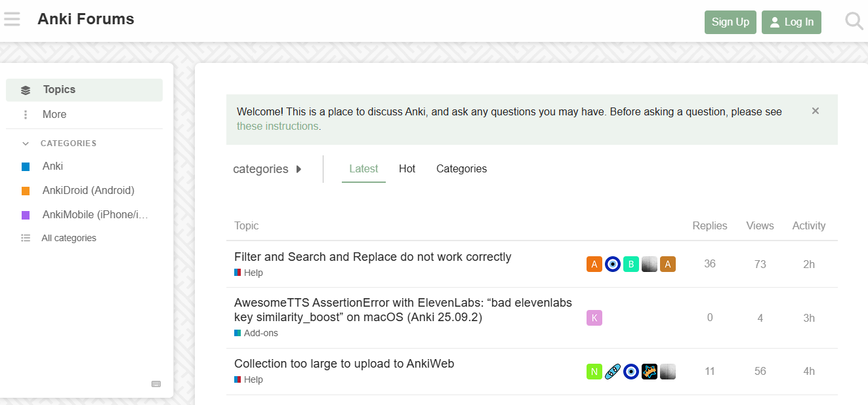
Task: Click the green N avatar on Collection topic
Action: point(594,372)
